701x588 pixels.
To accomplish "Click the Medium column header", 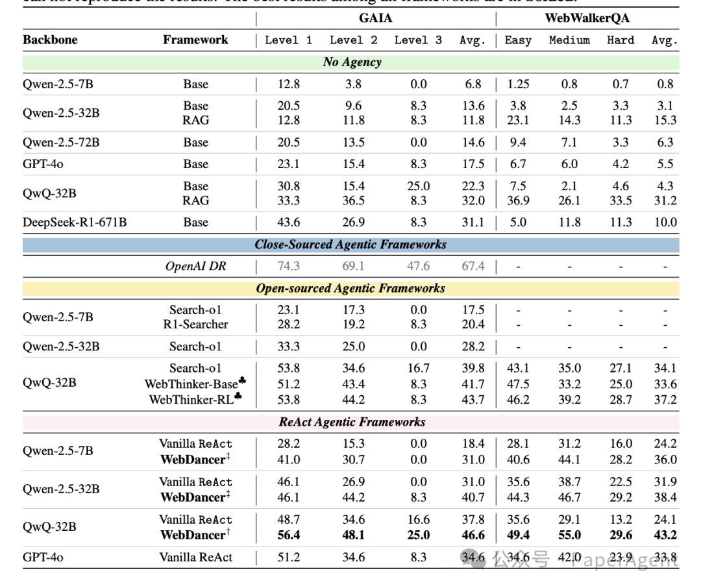I will [570, 40].
